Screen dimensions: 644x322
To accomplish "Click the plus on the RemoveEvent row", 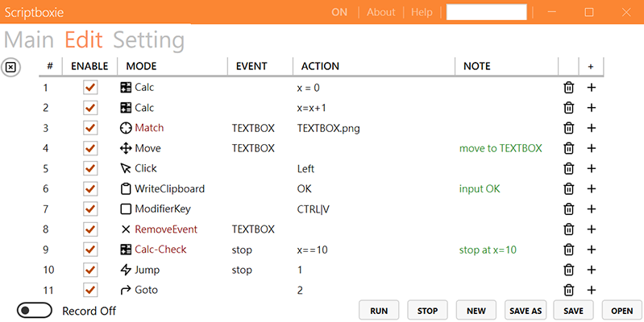I will coord(592,229).
